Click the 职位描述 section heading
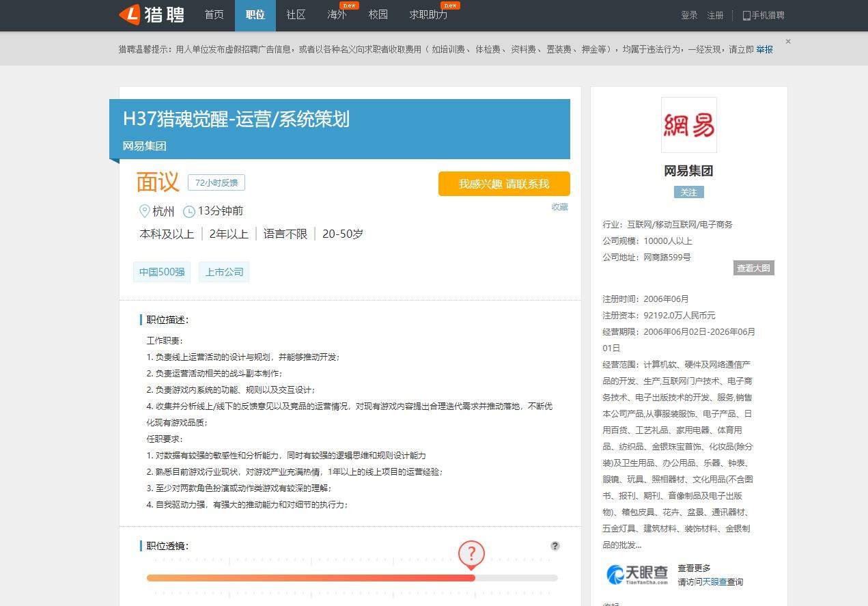The height and width of the screenshot is (606, 868). (167, 320)
